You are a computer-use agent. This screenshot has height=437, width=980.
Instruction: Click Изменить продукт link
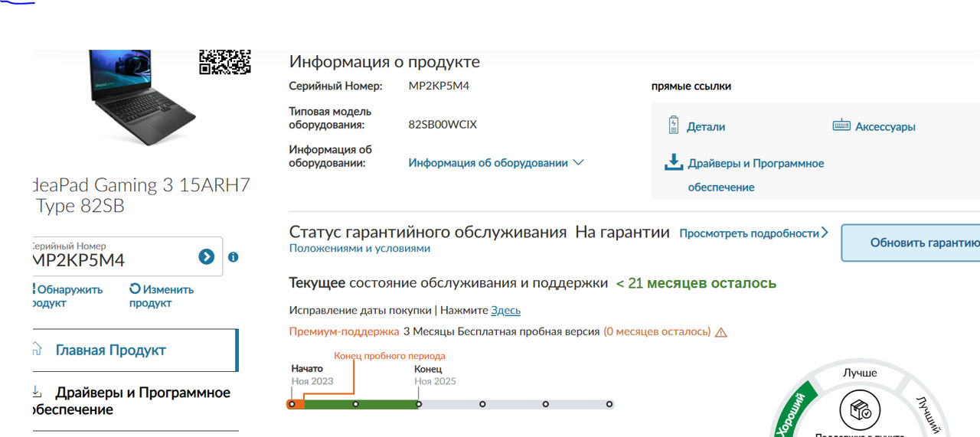(x=161, y=296)
